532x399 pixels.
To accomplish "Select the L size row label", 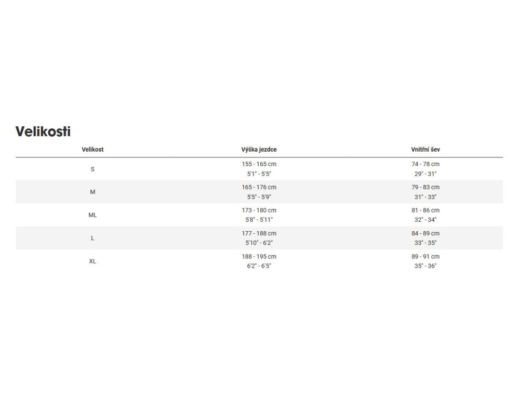I will coord(92,238).
